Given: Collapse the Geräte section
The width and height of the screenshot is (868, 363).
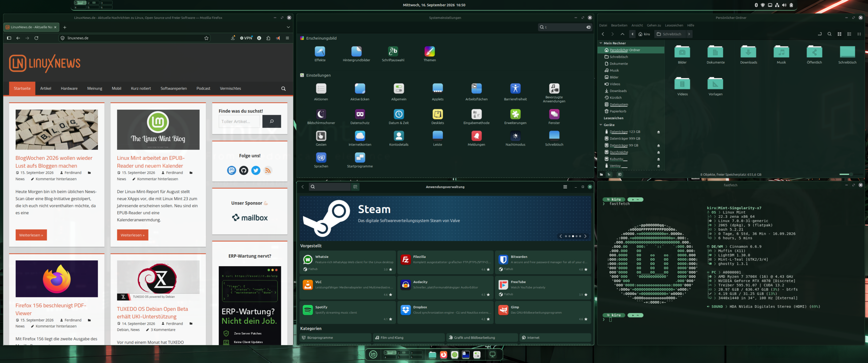Looking at the screenshot, I should coord(601,125).
